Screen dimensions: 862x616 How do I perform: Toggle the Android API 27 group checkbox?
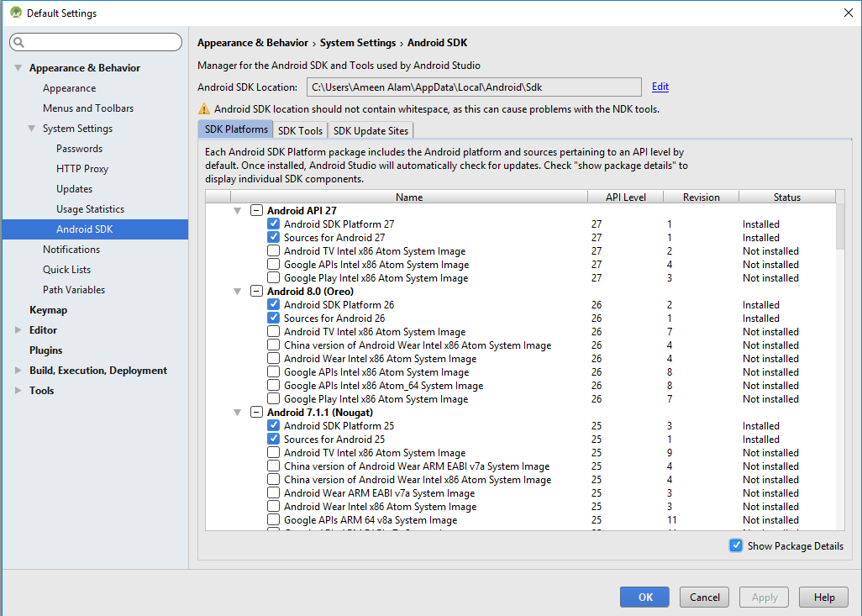pos(257,211)
